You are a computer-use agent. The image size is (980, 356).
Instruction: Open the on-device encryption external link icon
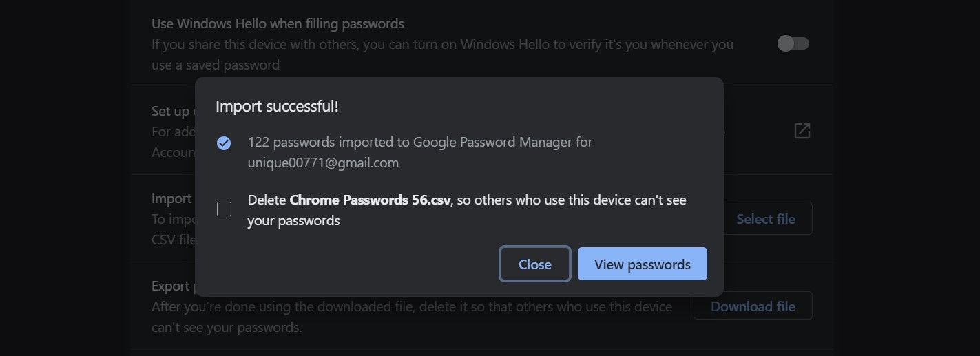tap(802, 131)
